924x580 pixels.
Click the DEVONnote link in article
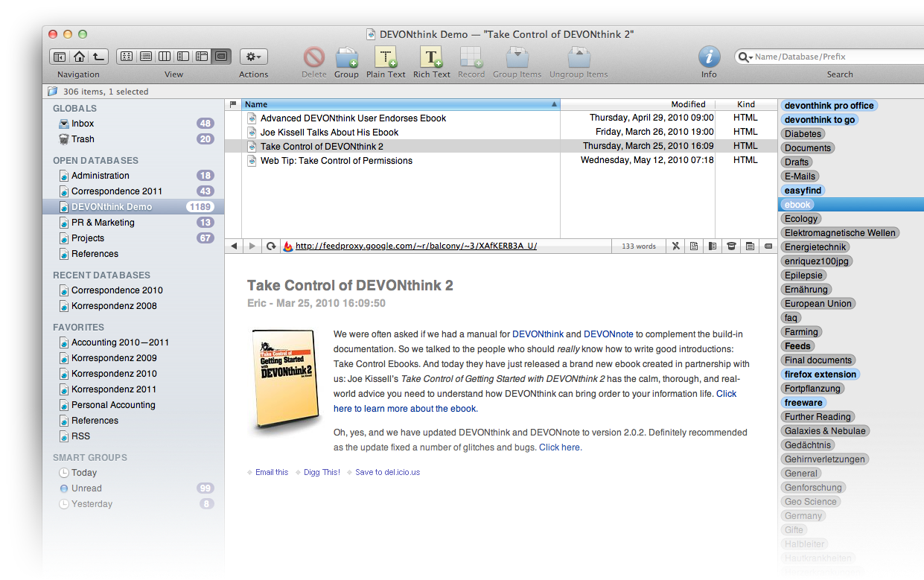coord(609,334)
